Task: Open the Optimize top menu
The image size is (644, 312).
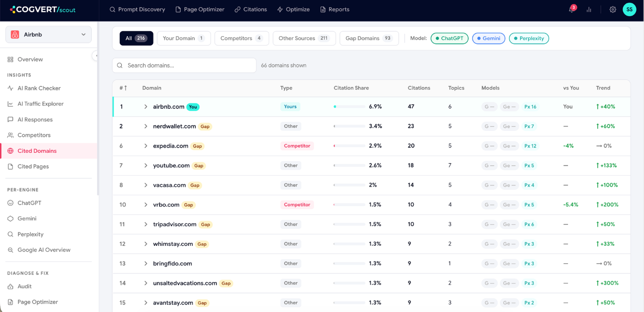Action: 293,9
